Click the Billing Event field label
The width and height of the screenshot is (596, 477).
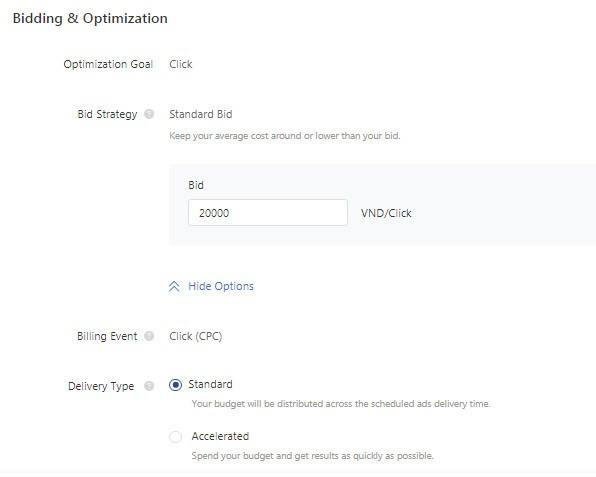click(107, 336)
